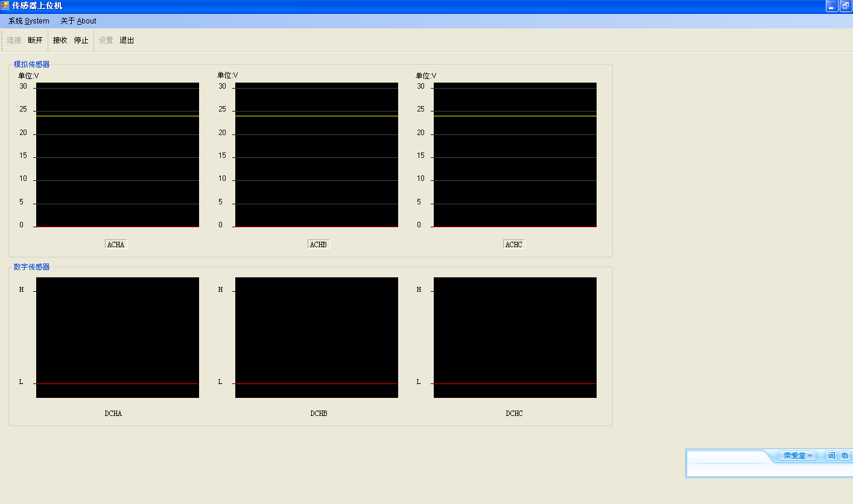Click the 接收 receive toolbar button
Screen dimensions: 853x504
pyautogui.click(x=60, y=40)
